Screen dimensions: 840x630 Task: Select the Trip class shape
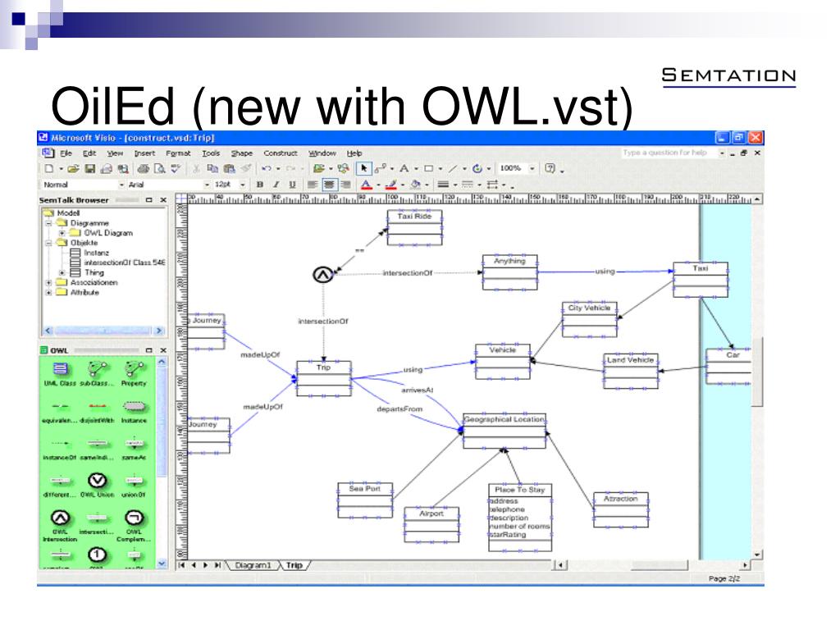coord(324,379)
